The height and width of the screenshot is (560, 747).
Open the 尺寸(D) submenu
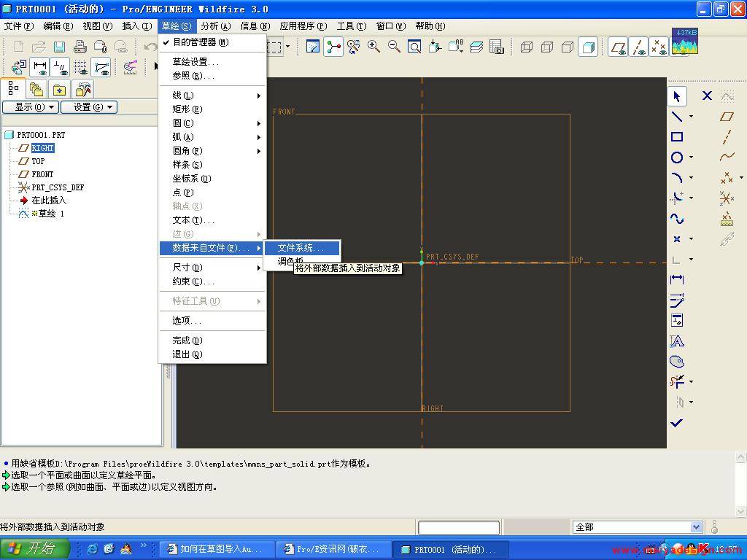pos(212,268)
